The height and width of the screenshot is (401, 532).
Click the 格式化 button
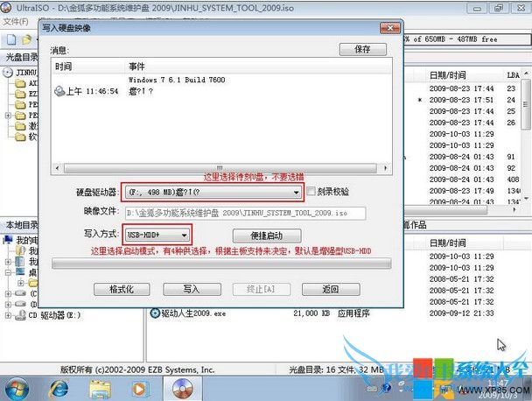[122, 289]
